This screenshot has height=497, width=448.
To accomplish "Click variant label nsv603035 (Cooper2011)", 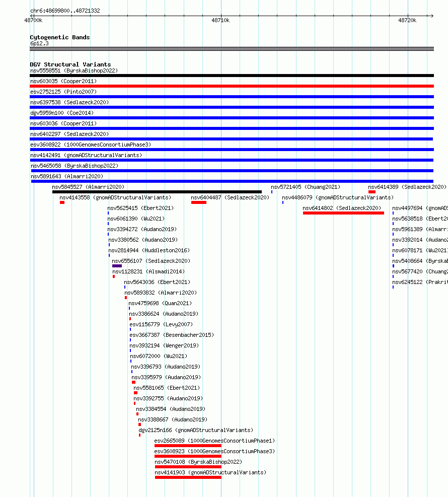I will click(63, 81).
